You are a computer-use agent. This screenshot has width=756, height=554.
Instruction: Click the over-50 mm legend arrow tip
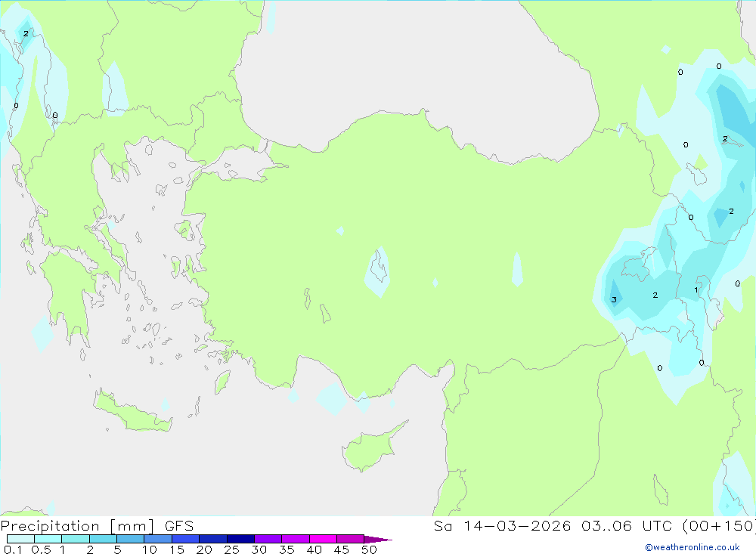pos(378,539)
